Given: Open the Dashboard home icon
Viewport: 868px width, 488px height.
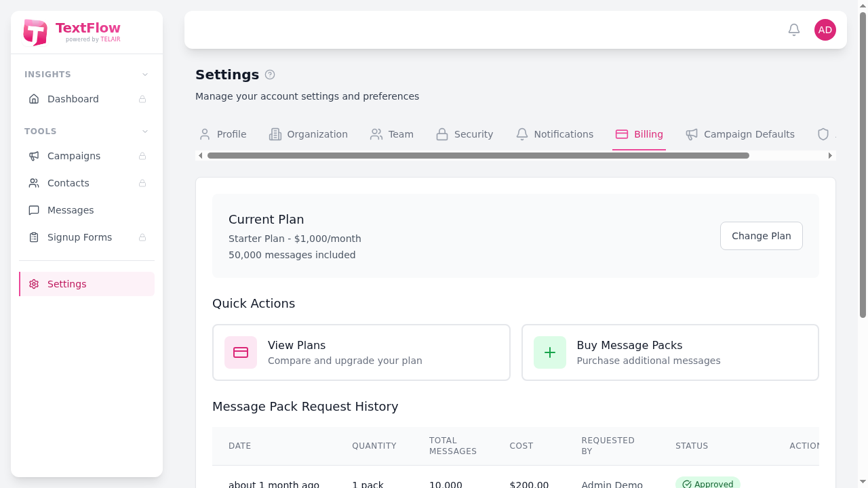Looking at the screenshot, I should (34, 99).
